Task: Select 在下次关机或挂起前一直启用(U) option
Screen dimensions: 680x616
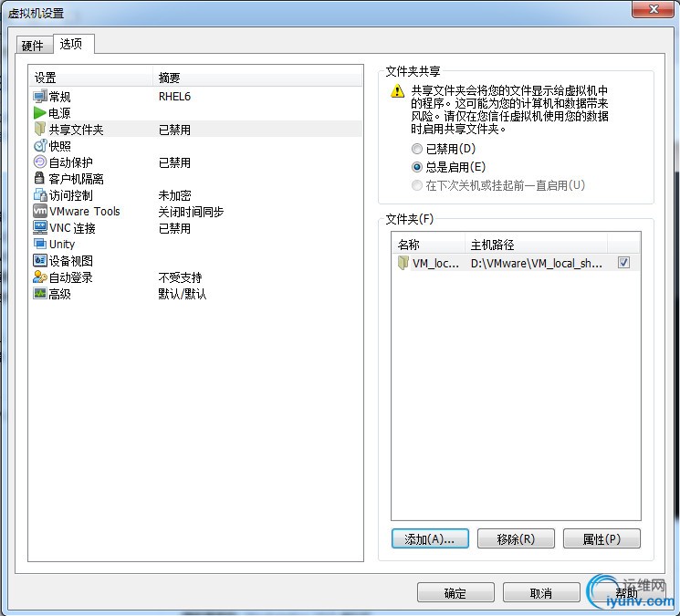Action: 417,185
